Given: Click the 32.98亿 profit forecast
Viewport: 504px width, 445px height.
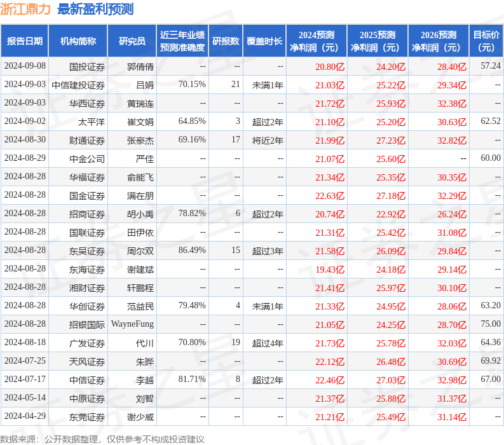Looking at the screenshot, I should pos(452,380).
